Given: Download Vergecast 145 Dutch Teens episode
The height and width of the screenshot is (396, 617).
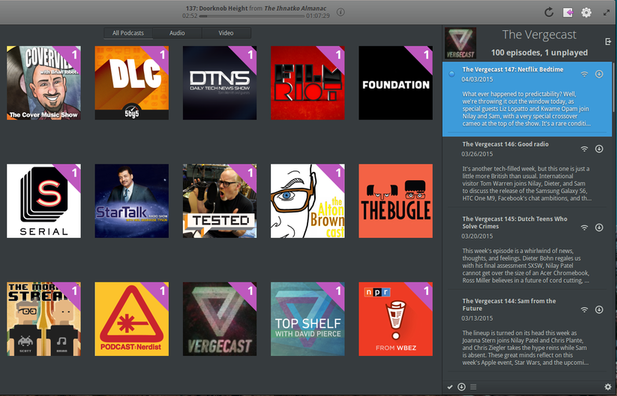Looking at the screenshot, I should (599, 228).
